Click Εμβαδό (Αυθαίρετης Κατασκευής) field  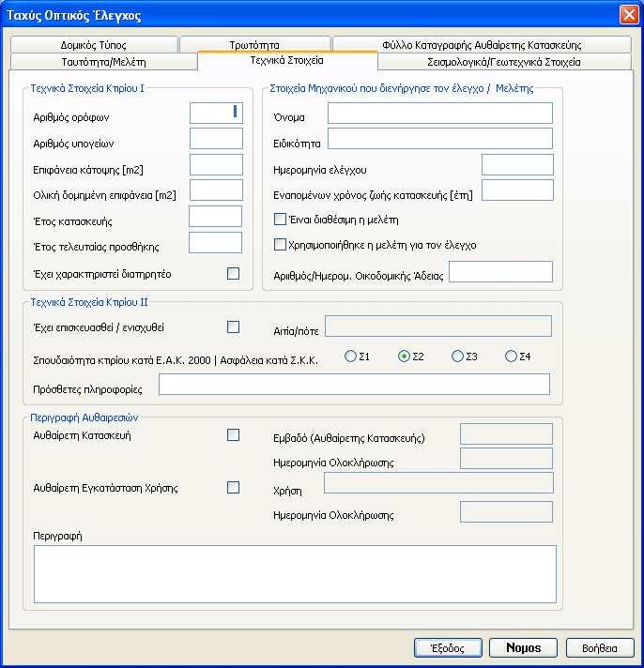pyautogui.click(x=506, y=434)
